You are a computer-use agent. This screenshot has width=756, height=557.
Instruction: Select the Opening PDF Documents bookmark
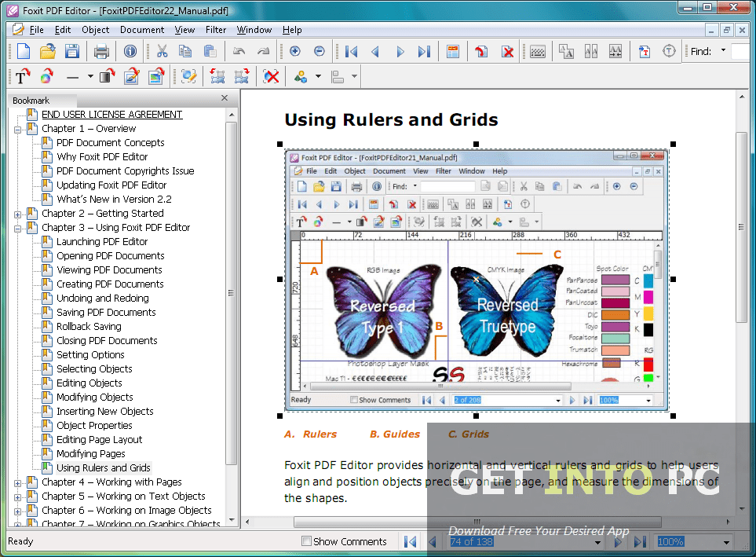111,256
